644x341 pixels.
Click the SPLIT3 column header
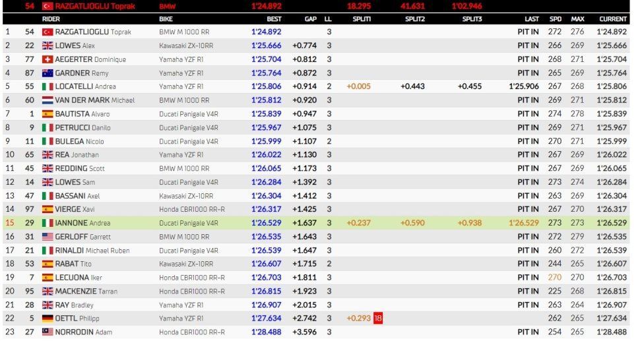coord(472,19)
